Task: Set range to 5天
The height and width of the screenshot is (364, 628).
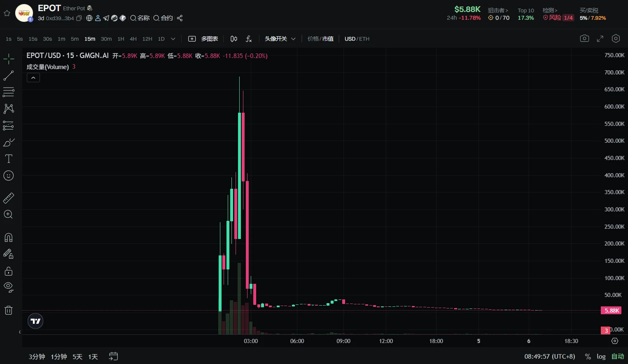Action: point(77,357)
